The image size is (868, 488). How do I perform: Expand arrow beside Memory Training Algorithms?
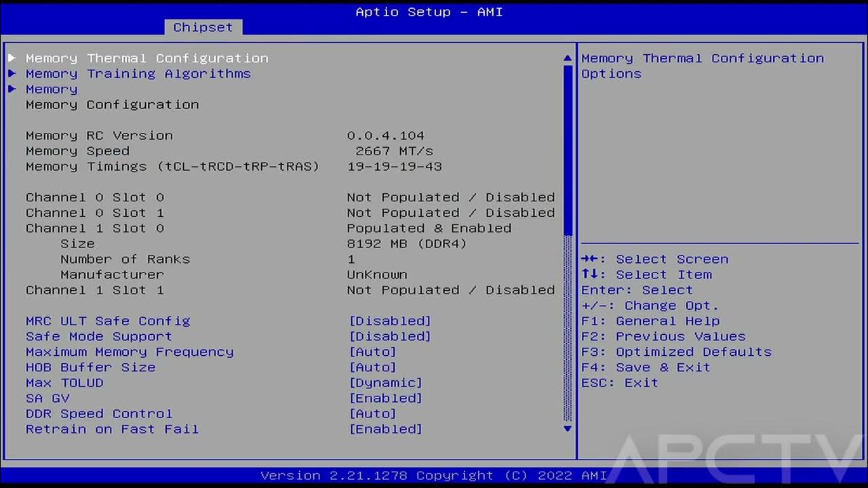click(12, 74)
